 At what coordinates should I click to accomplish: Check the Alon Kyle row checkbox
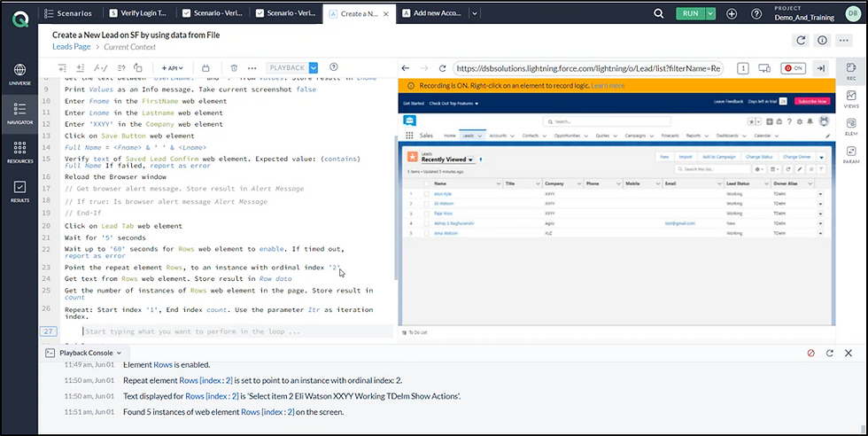pyautogui.click(x=426, y=194)
